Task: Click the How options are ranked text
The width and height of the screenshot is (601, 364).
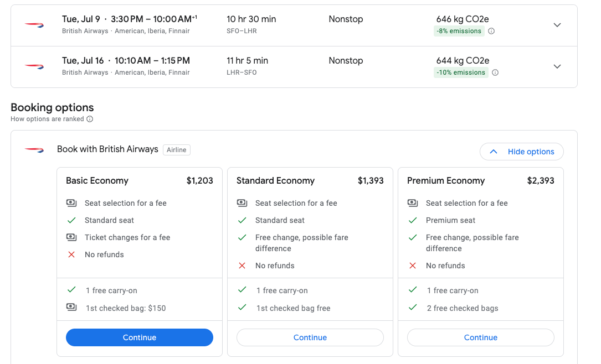Action: coord(47,119)
